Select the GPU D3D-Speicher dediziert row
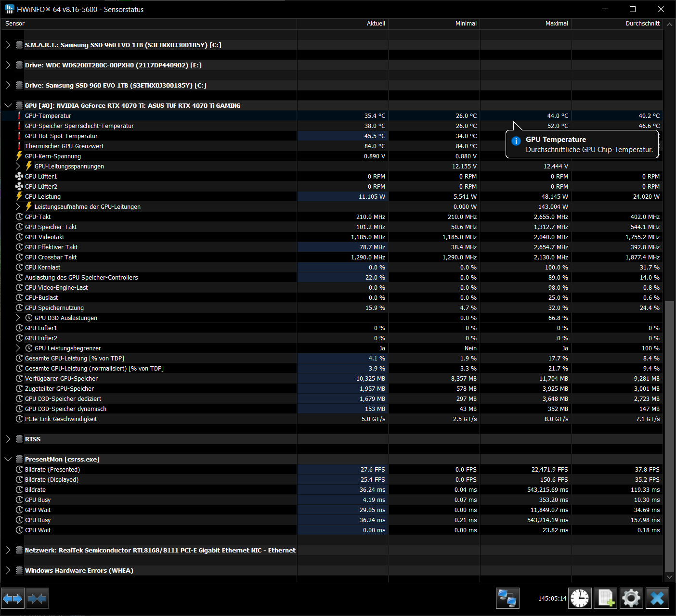Viewport: 676px width, 616px height. (332, 399)
